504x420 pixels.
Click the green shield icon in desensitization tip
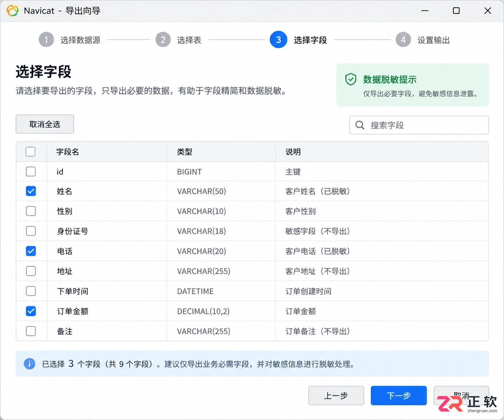pyautogui.click(x=351, y=79)
